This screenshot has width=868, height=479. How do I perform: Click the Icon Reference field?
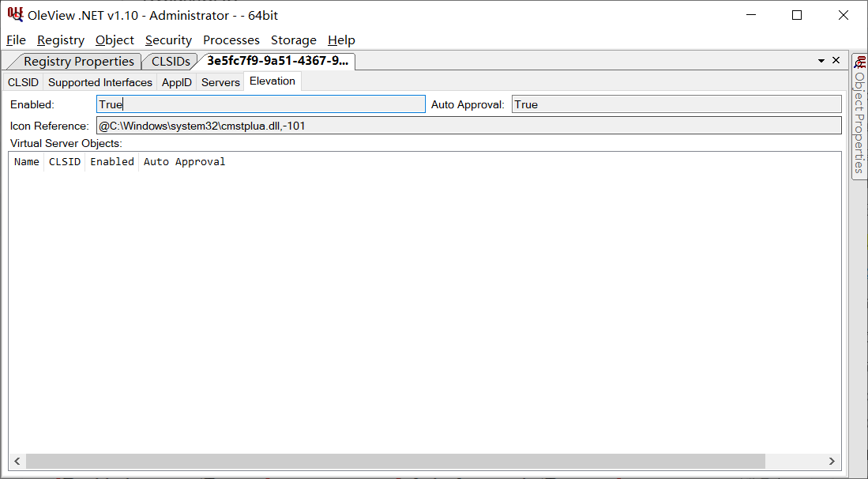tap(469, 126)
